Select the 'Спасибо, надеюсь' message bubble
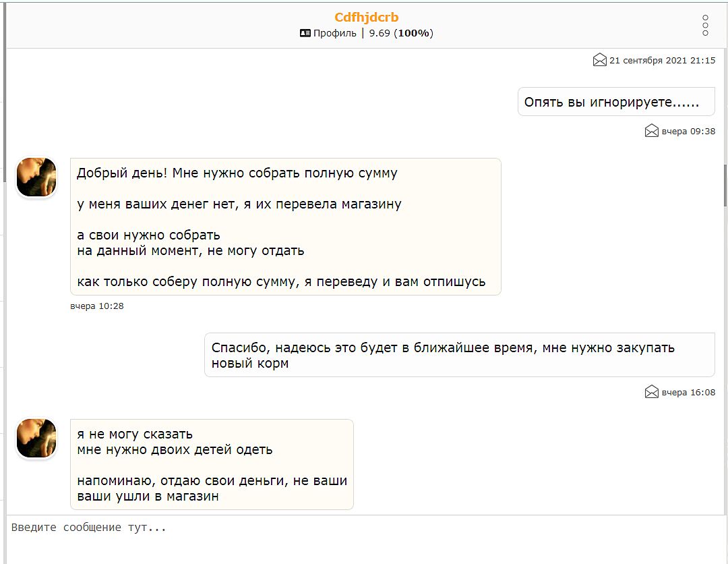This screenshot has height=564, width=728. pos(459,355)
